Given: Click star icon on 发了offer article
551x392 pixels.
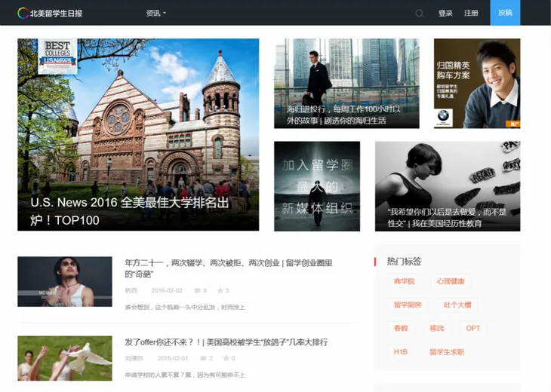Looking at the screenshot, I should (x=225, y=358).
